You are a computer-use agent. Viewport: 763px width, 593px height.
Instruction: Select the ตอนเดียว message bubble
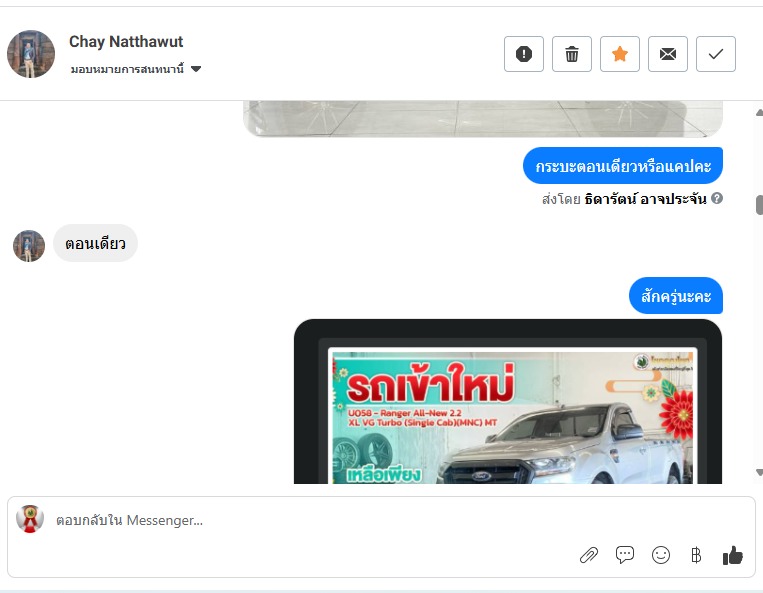(95, 243)
